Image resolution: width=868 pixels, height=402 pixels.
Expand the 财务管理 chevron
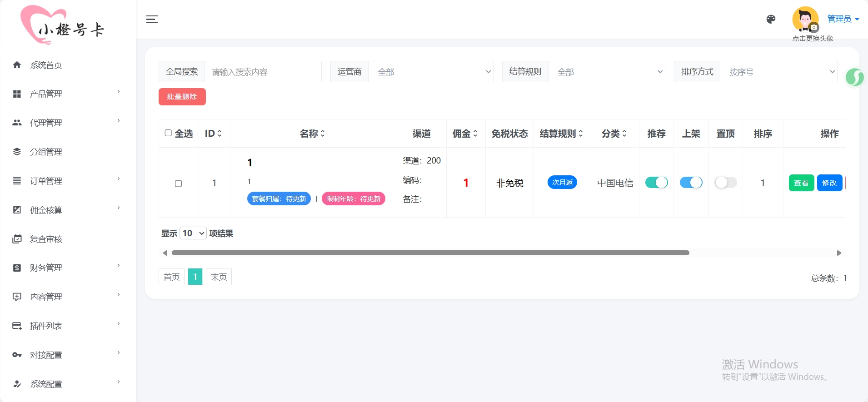tap(119, 266)
